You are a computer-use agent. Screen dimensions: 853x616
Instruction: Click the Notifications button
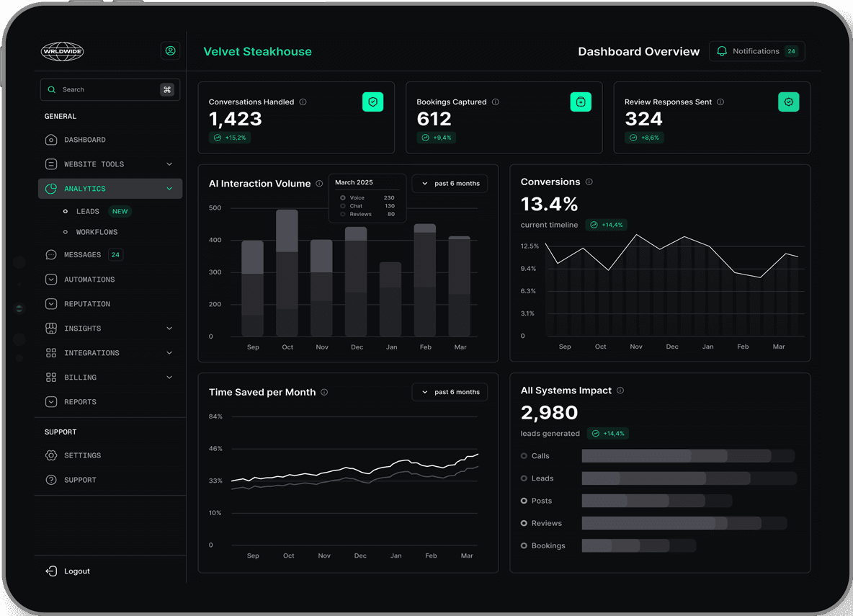pyautogui.click(x=756, y=51)
